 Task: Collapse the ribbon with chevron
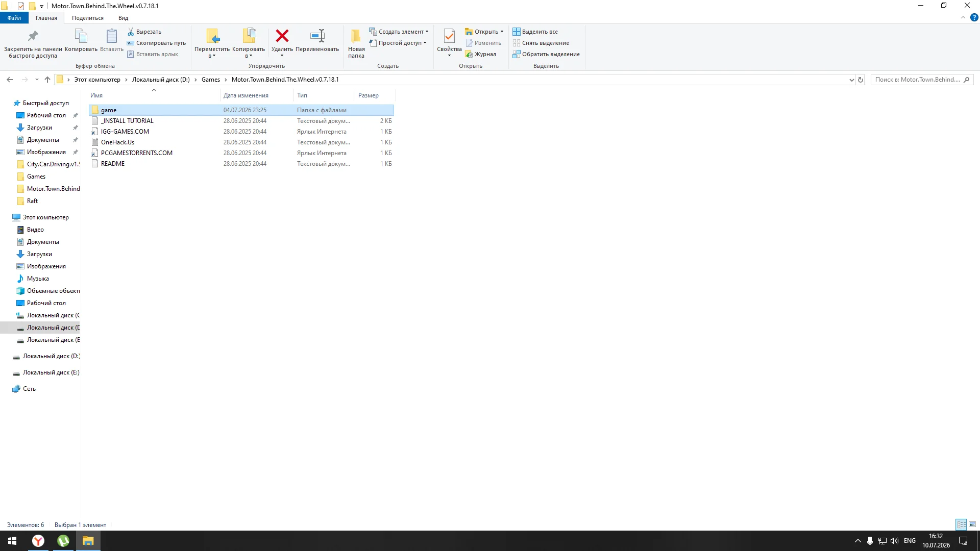(x=963, y=17)
